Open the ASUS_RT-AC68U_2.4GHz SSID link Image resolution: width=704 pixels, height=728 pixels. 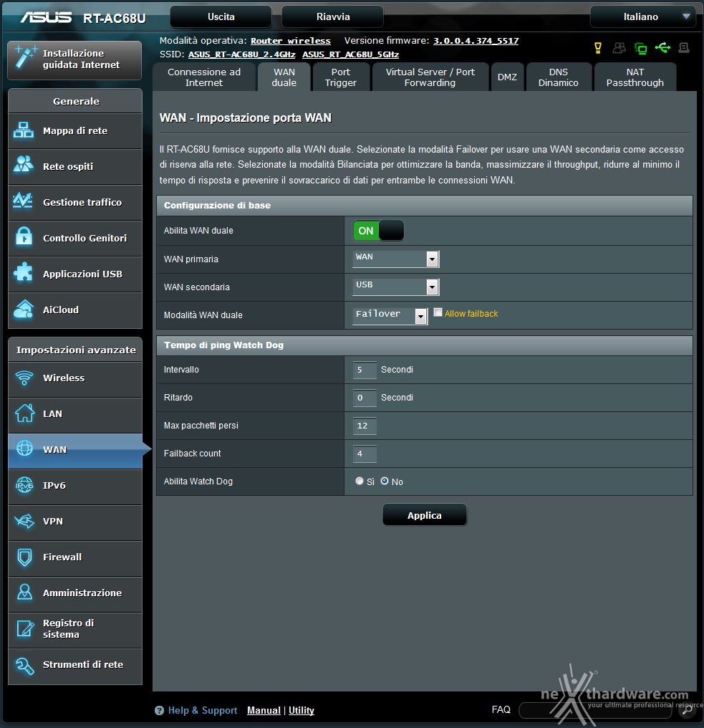pyautogui.click(x=242, y=54)
